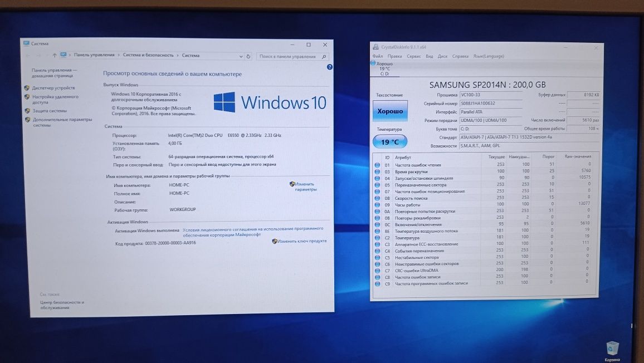The width and height of the screenshot is (644, 363).
Task: Click the help question mark icon in System window
Action: click(329, 67)
